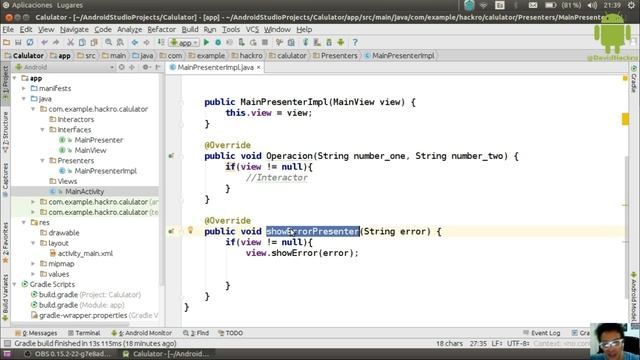Collapse the app module tree node
This screenshot has width=640, height=360.
(15, 78)
